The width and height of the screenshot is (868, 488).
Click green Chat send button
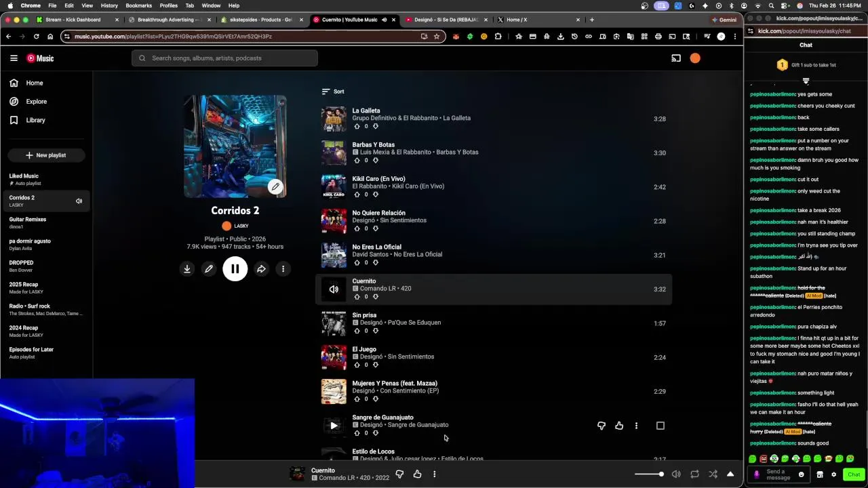[x=854, y=474]
